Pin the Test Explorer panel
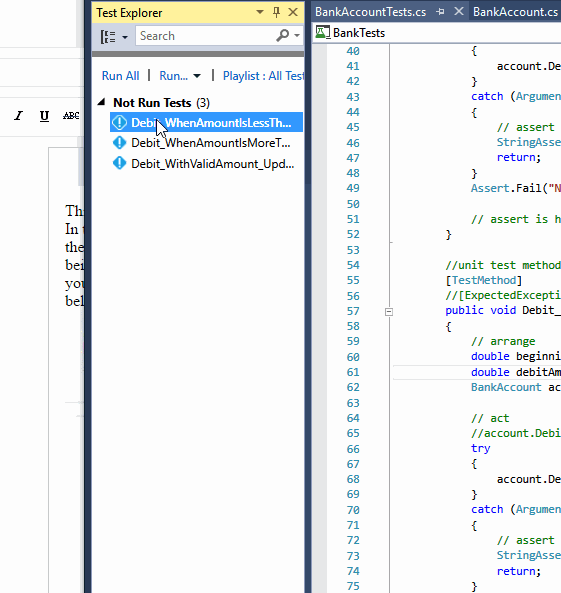 click(x=277, y=12)
